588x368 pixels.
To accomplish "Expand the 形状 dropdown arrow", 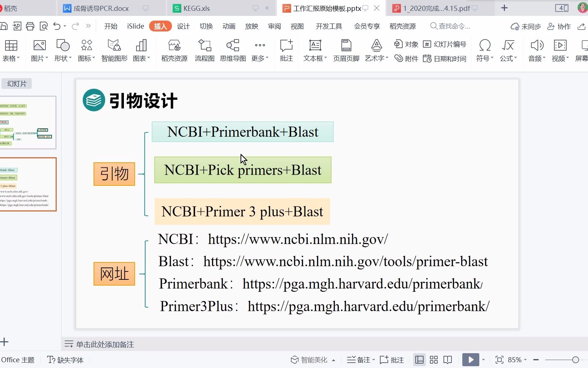I will tap(70, 58).
